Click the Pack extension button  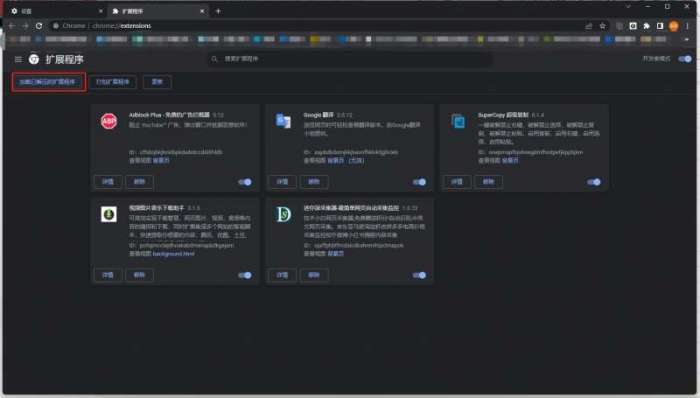pyautogui.click(x=113, y=82)
